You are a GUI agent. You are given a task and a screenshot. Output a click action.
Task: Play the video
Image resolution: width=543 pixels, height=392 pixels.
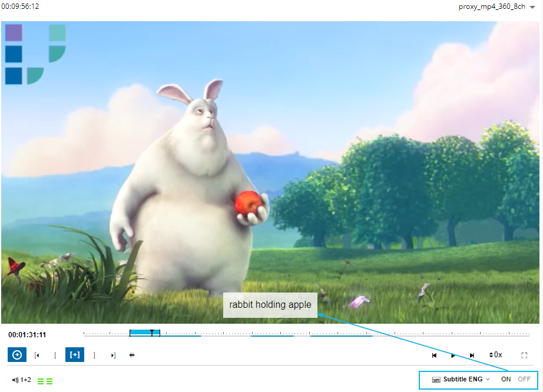(453, 356)
